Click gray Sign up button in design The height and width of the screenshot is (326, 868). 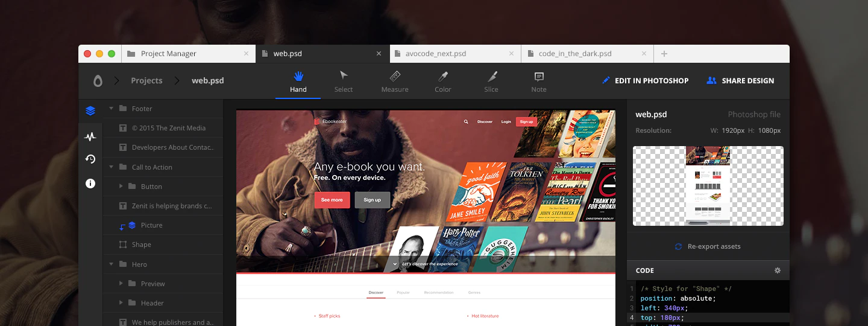[373, 200]
